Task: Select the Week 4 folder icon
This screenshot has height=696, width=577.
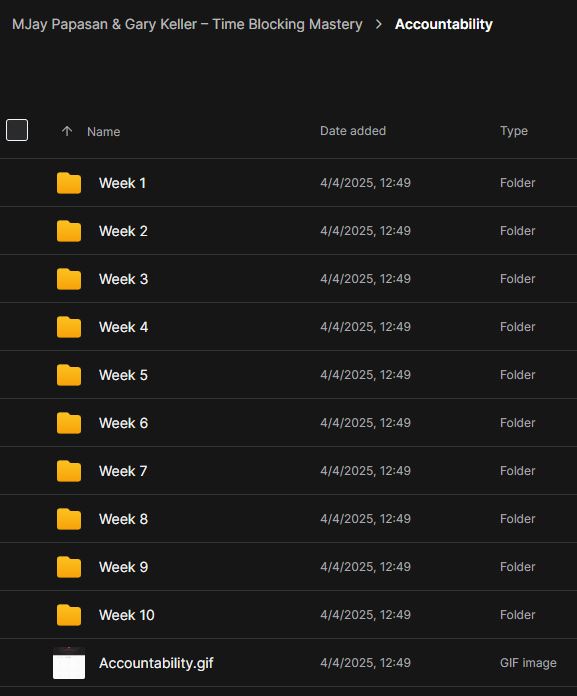Action: (69, 327)
